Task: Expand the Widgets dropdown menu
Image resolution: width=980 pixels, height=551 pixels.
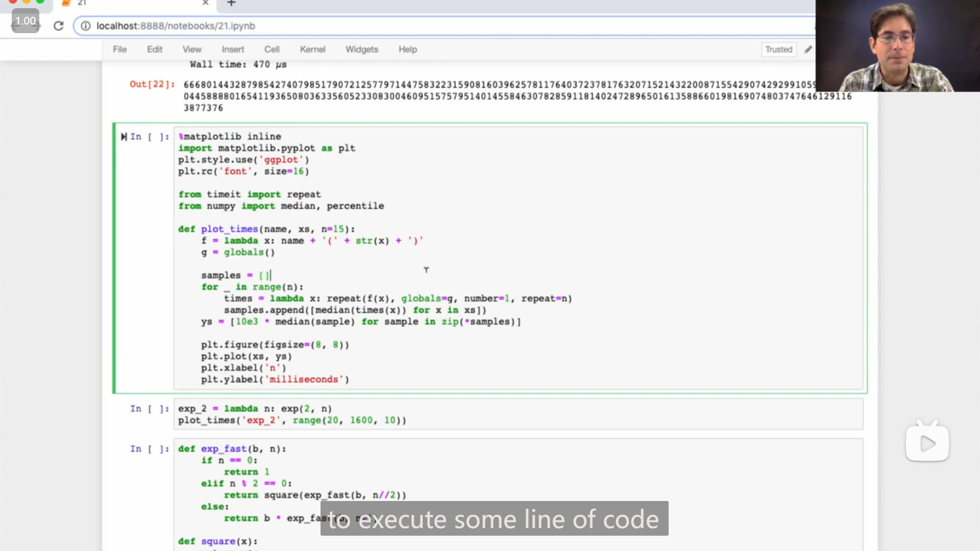Action: pyautogui.click(x=361, y=49)
